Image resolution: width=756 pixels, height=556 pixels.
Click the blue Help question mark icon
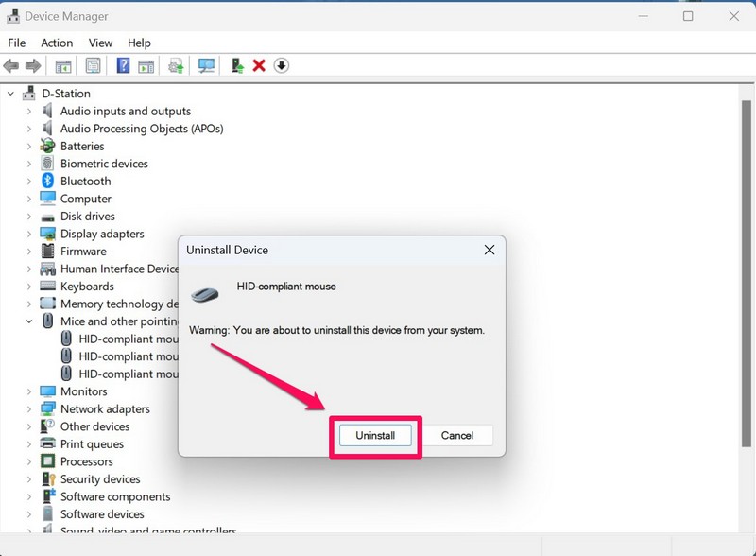tap(124, 65)
